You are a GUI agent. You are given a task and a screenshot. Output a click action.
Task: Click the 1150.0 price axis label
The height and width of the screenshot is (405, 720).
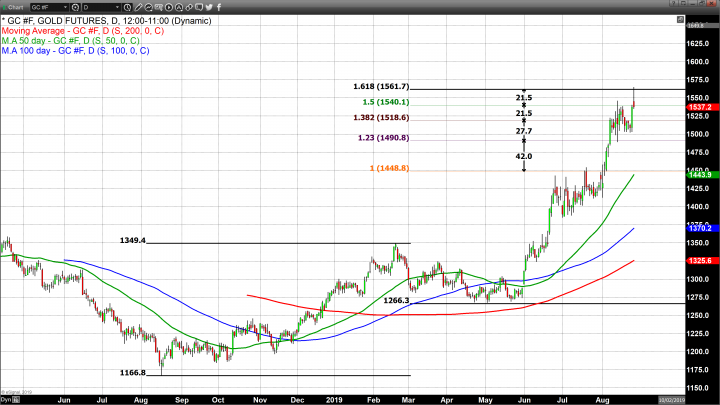coord(698,388)
